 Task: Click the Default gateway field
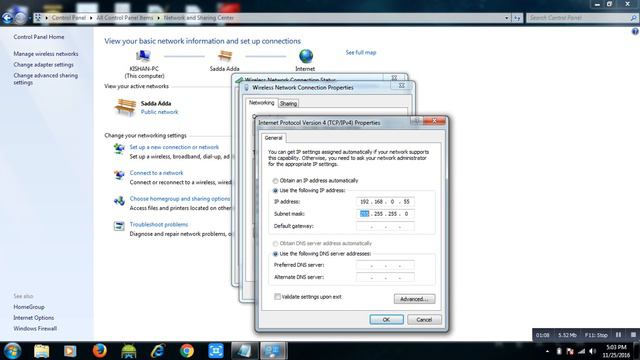click(385, 226)
